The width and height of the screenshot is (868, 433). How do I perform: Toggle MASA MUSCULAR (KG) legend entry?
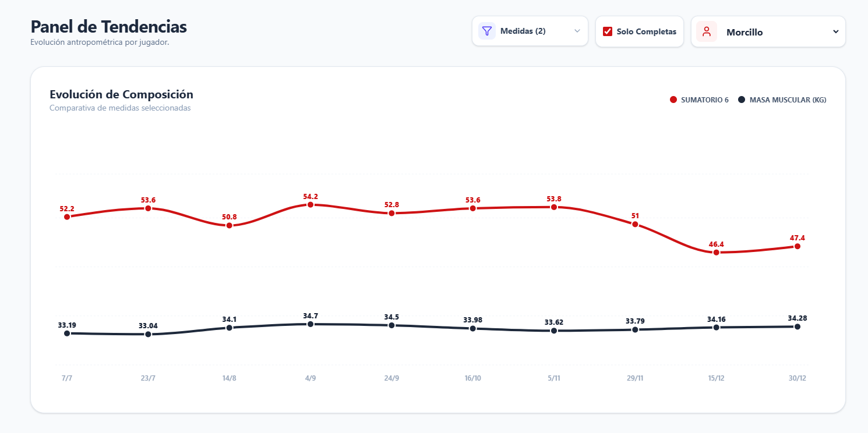tap(782, 100)
